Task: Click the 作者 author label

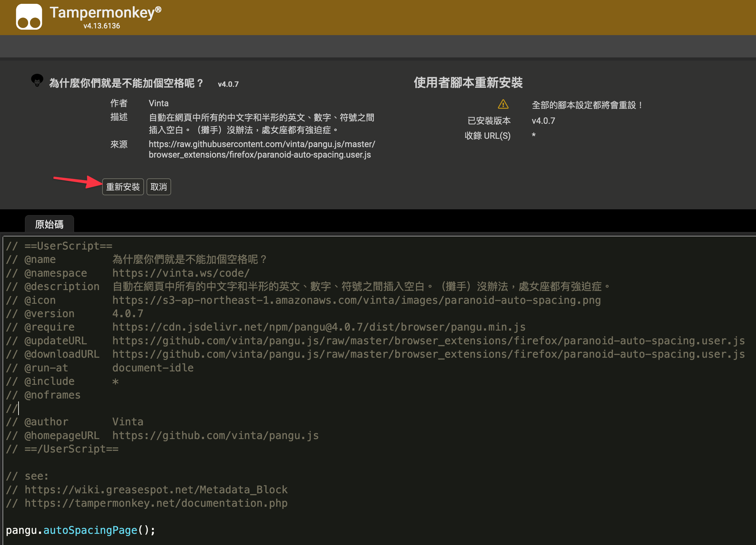Action: [119, 103]
